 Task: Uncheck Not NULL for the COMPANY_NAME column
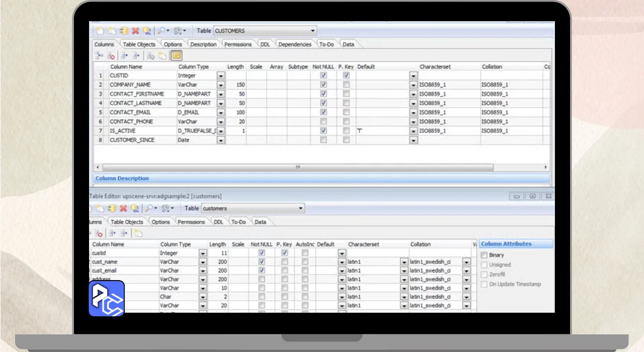tap(324, 84)
